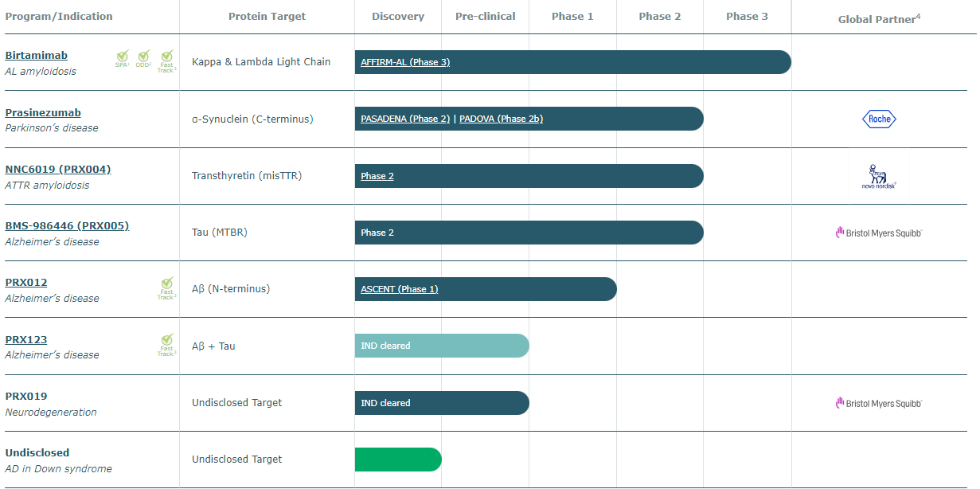Open the NNC6019 (PRX004) program link

point(58,170)
